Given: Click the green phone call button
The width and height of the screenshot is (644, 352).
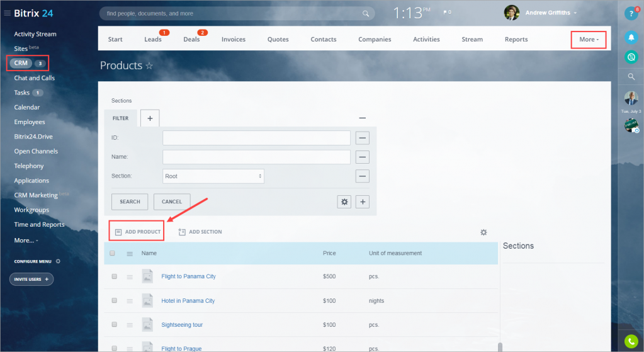Looking at the screenshot, I should [631, 341].
